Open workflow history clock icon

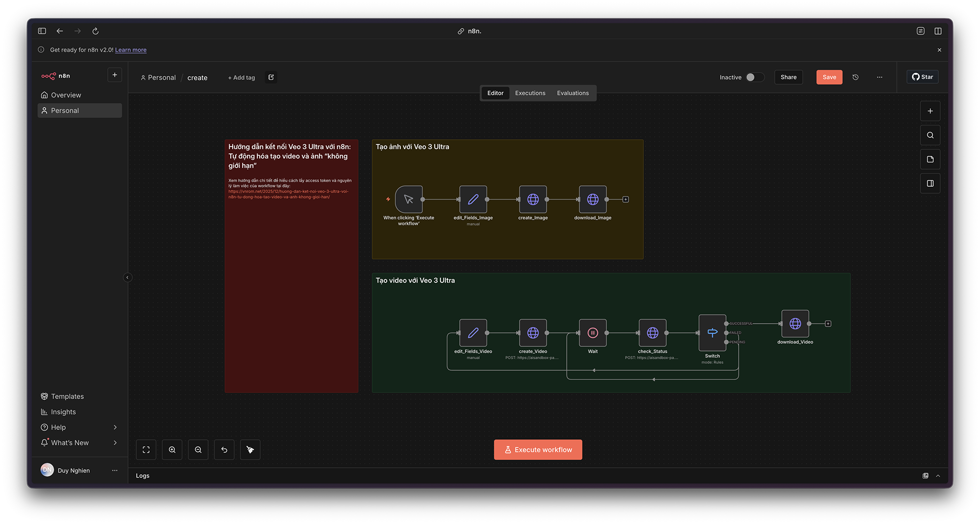tap(856, 77)
